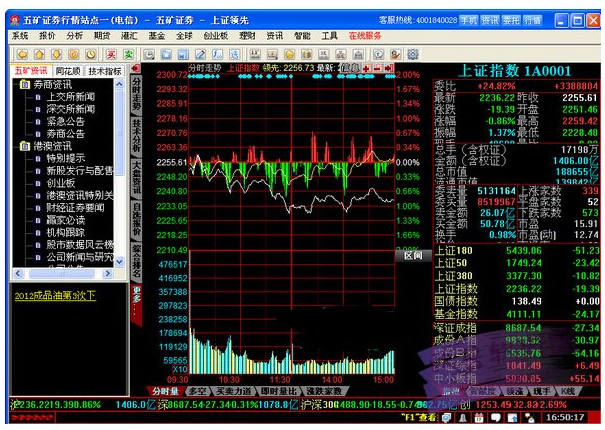Click the user checkmark toolbar icon
Screen dimensions: 605x430
[395, 54]
